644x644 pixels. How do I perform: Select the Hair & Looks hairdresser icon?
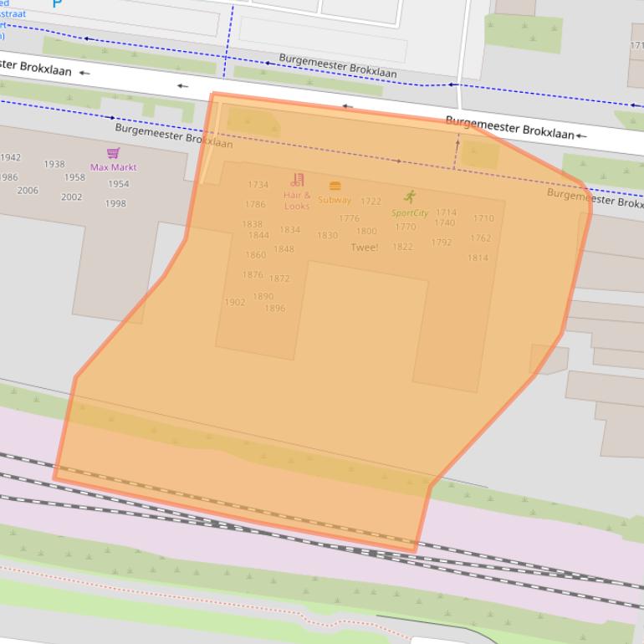click(x=297, y=180)
